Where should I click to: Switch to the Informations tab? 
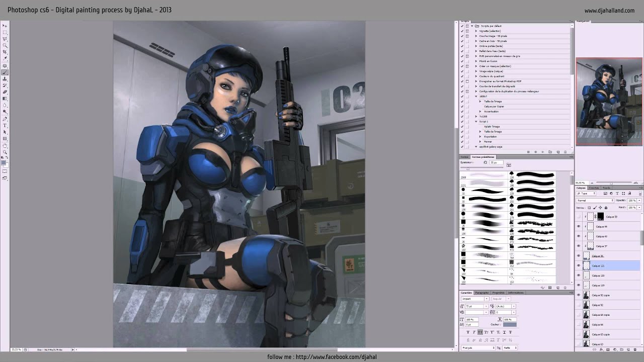click(516, 293)
